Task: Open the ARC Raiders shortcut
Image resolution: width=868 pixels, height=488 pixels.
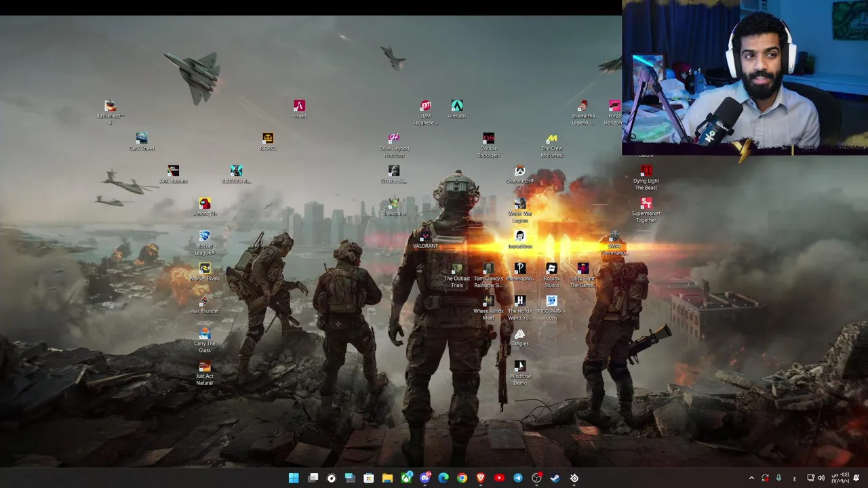Action: tap(174, 174)
